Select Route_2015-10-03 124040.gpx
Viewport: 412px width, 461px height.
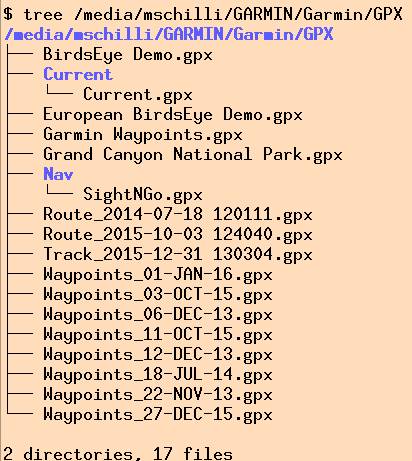[178, 235]
